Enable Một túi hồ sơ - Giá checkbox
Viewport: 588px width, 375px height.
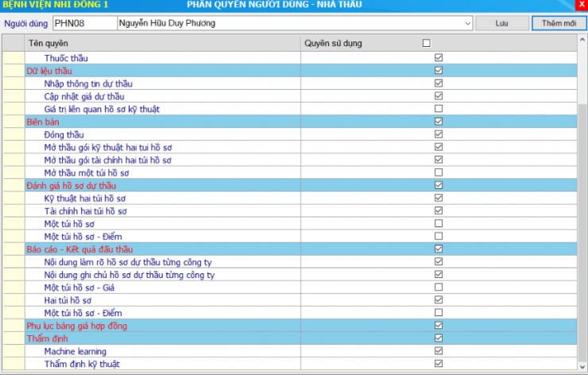tap(439, 287)
